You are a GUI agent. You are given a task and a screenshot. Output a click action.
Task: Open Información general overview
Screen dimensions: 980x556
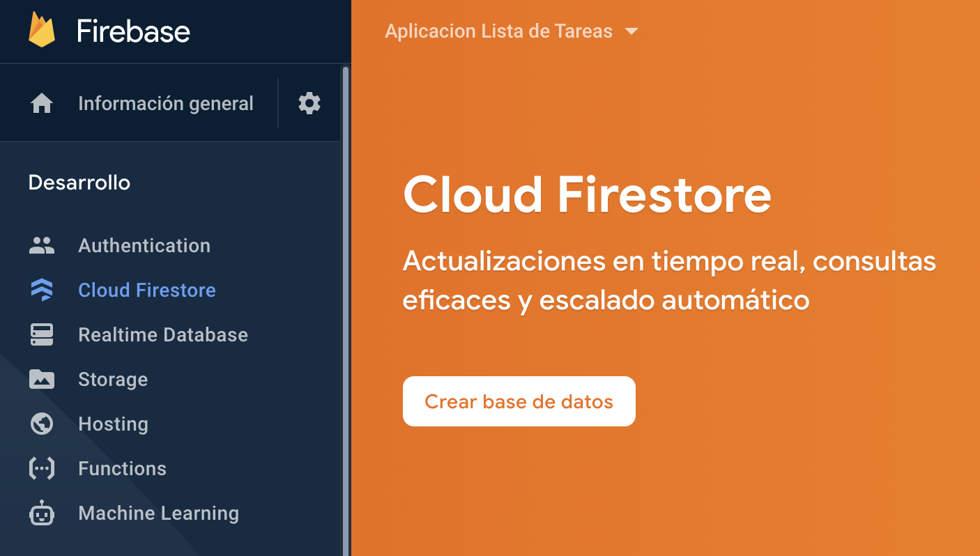coord(166,104)
